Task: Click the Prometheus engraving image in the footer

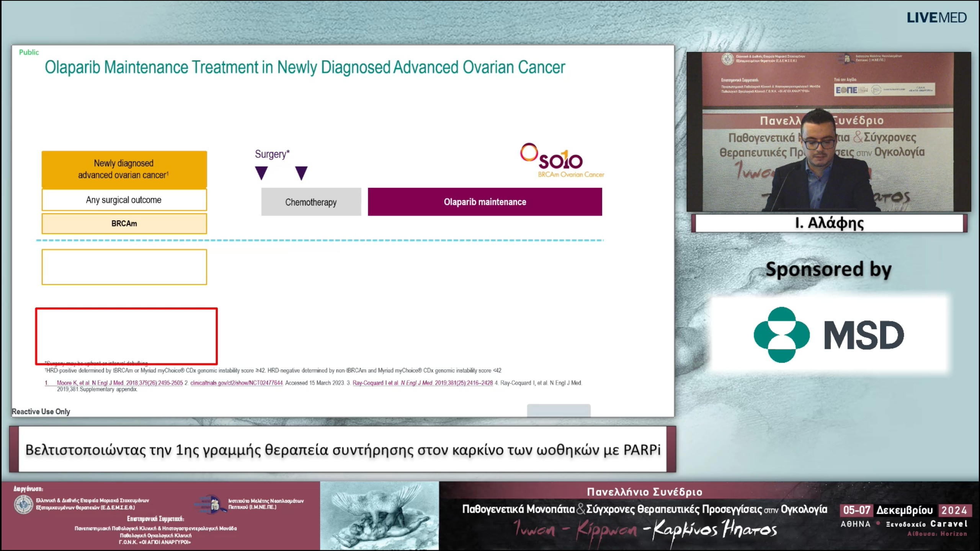Action: [x=379, y=515]
